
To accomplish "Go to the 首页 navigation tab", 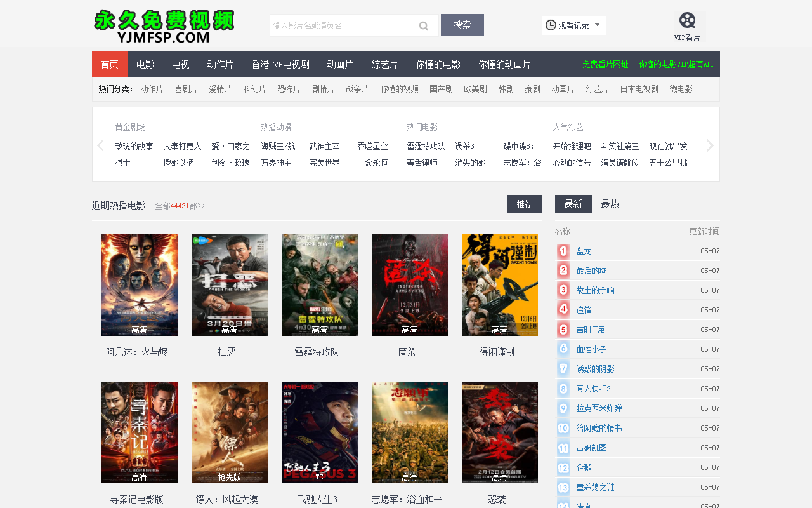I will 110,64.
